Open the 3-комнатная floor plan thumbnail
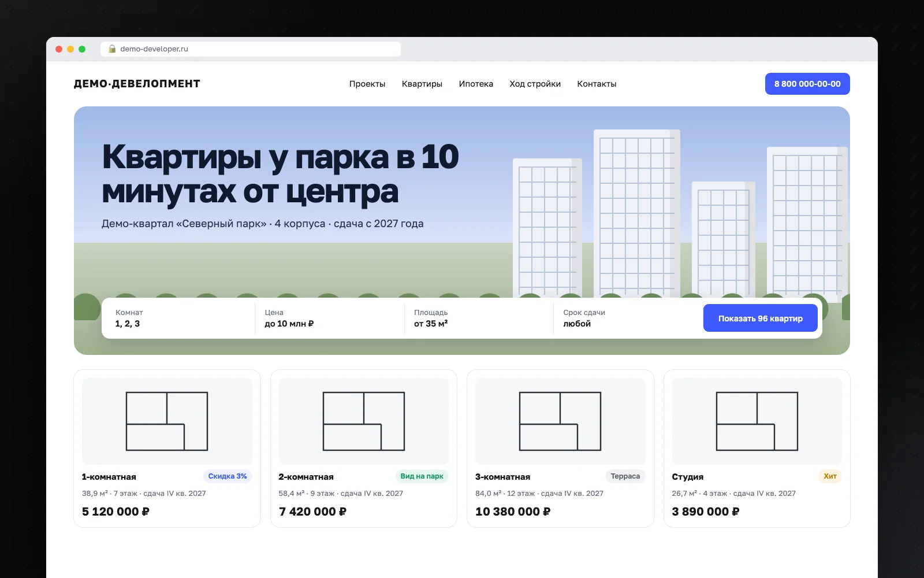Viewport: 924px width, 578px height. [560, 421]
